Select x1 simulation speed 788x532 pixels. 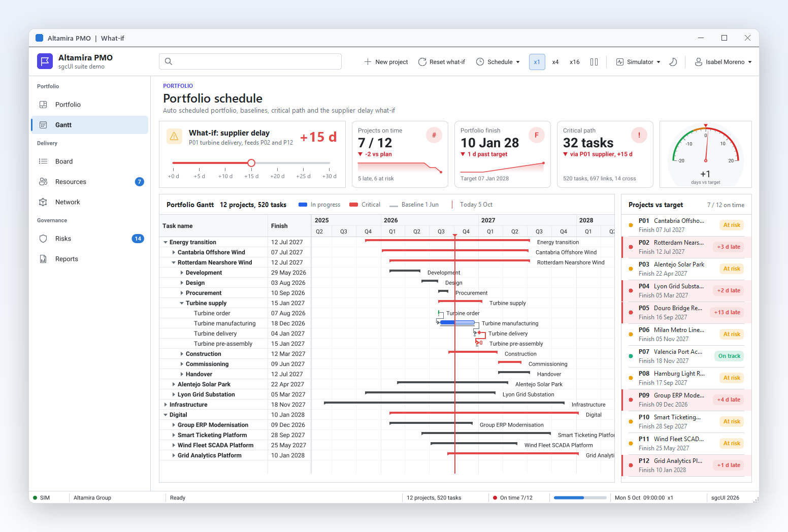[537, 62]
